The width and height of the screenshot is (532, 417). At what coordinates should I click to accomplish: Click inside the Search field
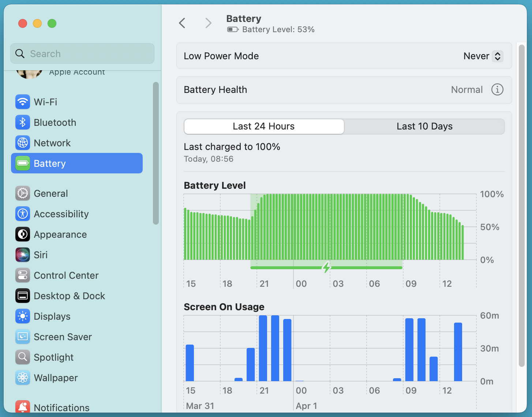[82, 53]
